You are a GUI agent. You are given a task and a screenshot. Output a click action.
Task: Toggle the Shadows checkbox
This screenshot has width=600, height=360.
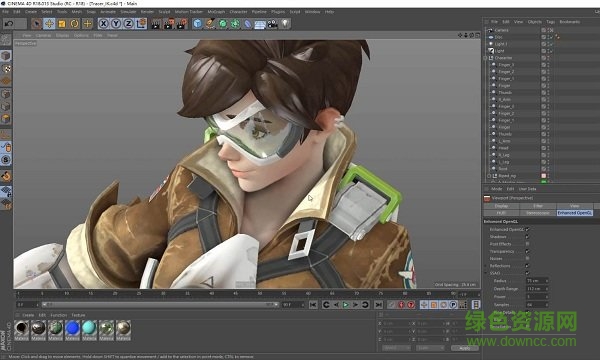(527, 237)
